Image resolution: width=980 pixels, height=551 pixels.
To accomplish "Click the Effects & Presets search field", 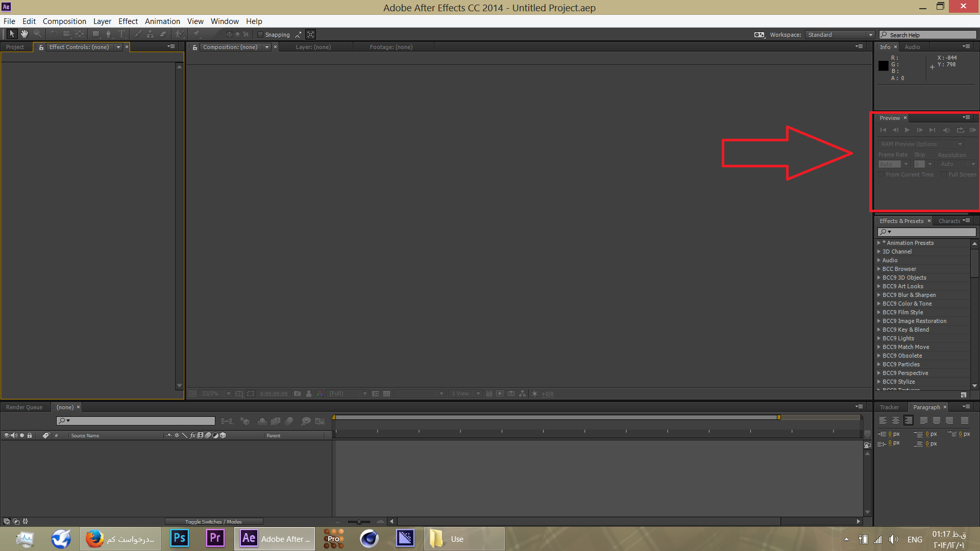I will pos(926,232).
